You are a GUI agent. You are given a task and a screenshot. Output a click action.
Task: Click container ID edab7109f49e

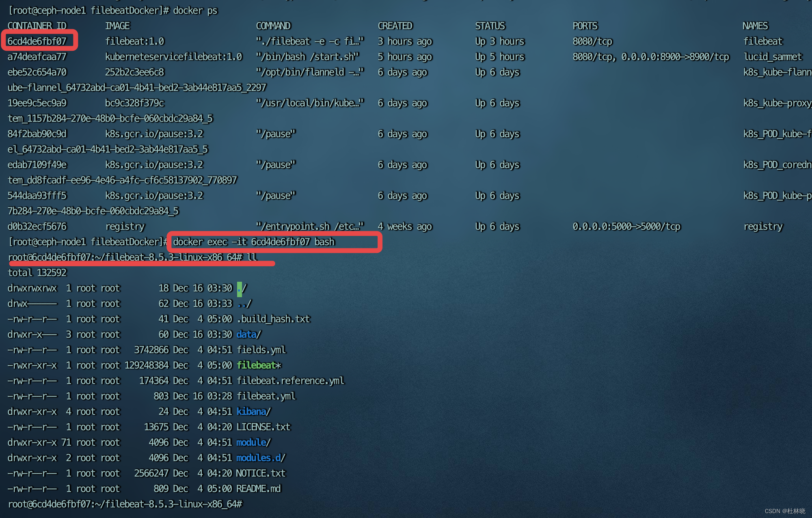tap(37, 164)
